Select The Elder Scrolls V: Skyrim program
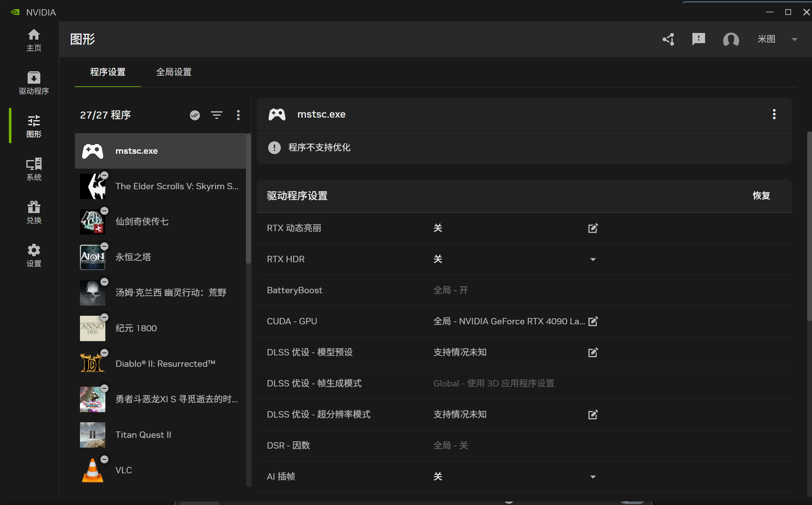The width and height of the screenshot is (812, 505). pyautogui.click(x=161, y=186)
